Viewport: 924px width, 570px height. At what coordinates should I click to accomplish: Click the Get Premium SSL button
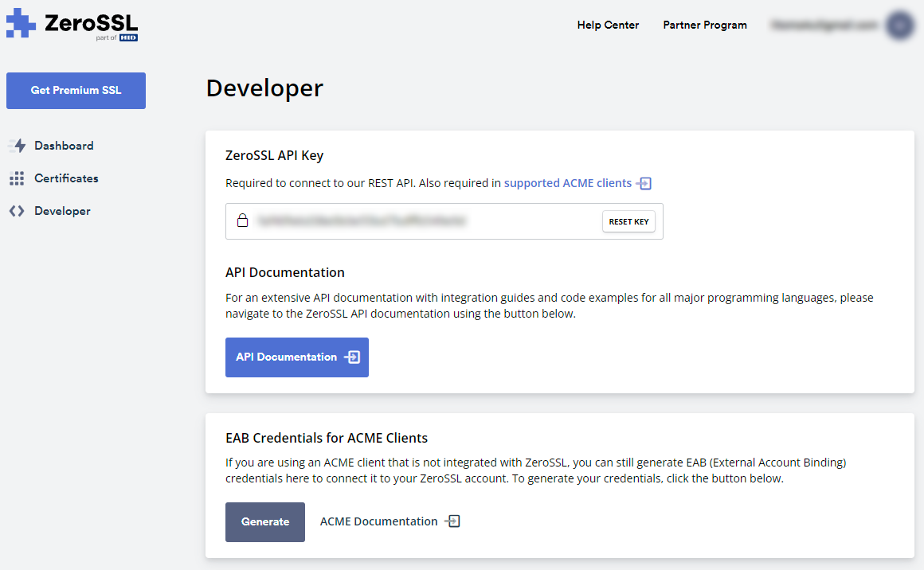[x=76, y=91]
